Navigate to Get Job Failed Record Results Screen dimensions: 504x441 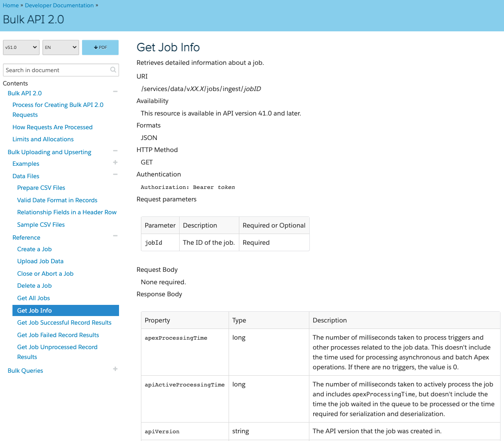(58, 335)
